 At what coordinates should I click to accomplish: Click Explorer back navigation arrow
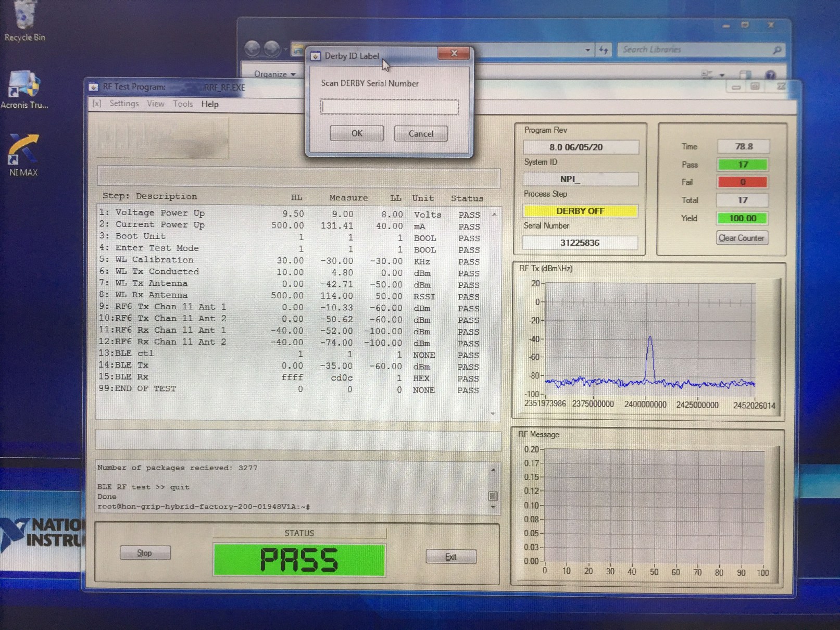(x=253, y=49)
